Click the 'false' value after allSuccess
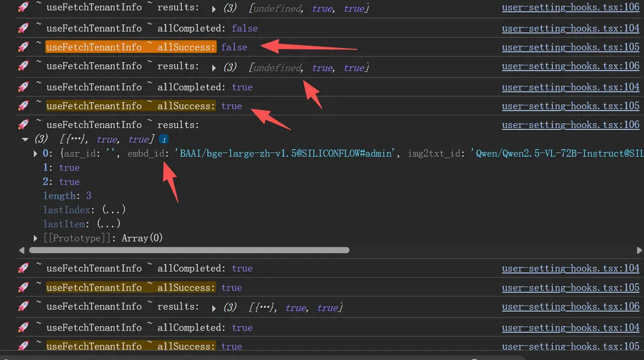Viewport: 644px width, 360px height. pos(234,48)
